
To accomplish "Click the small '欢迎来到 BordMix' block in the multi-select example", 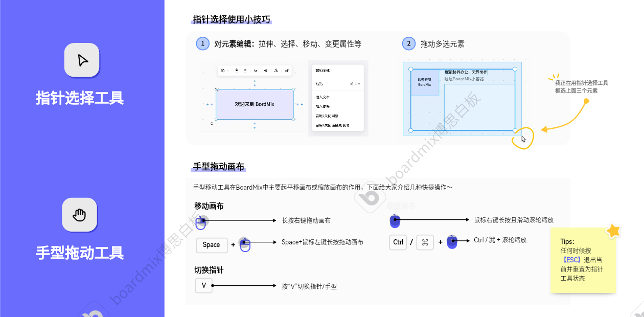I will 425,82.
